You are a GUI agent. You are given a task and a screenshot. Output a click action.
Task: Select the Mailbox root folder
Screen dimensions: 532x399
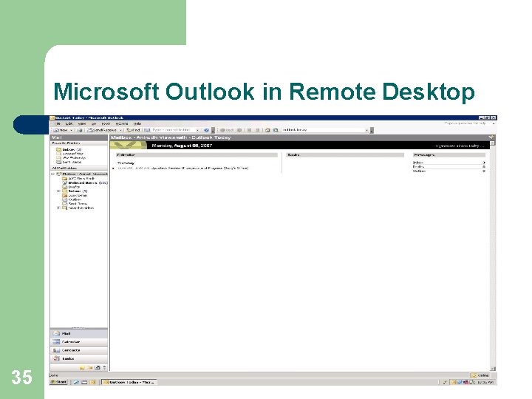click(82, 174)
